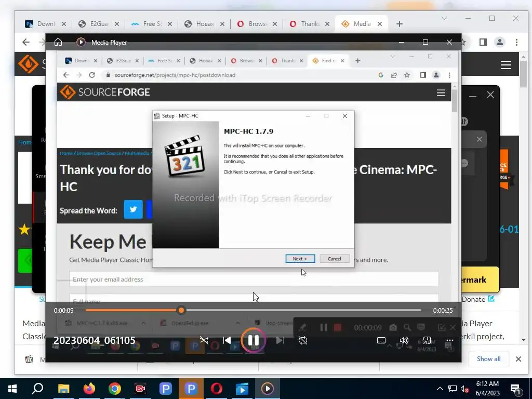Select the total duration 0:00:25 label
The height and width of the screenshot is (399, 532).
(x=443, y=311)
